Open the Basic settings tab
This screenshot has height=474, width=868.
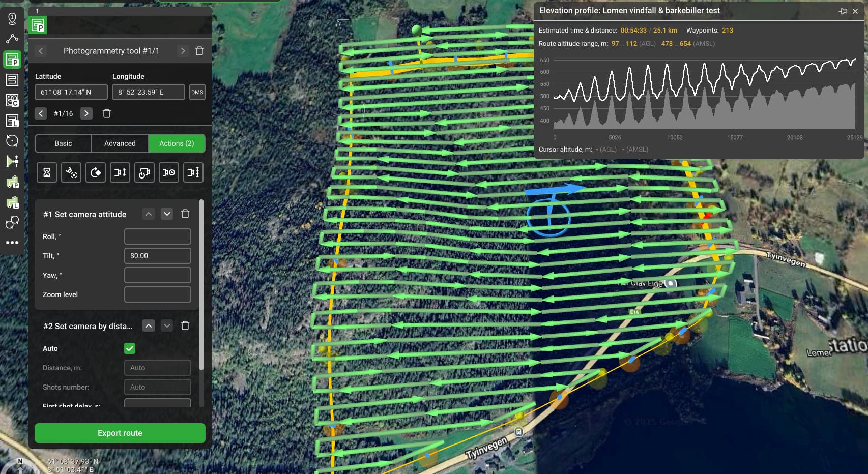tap(63, 143)
